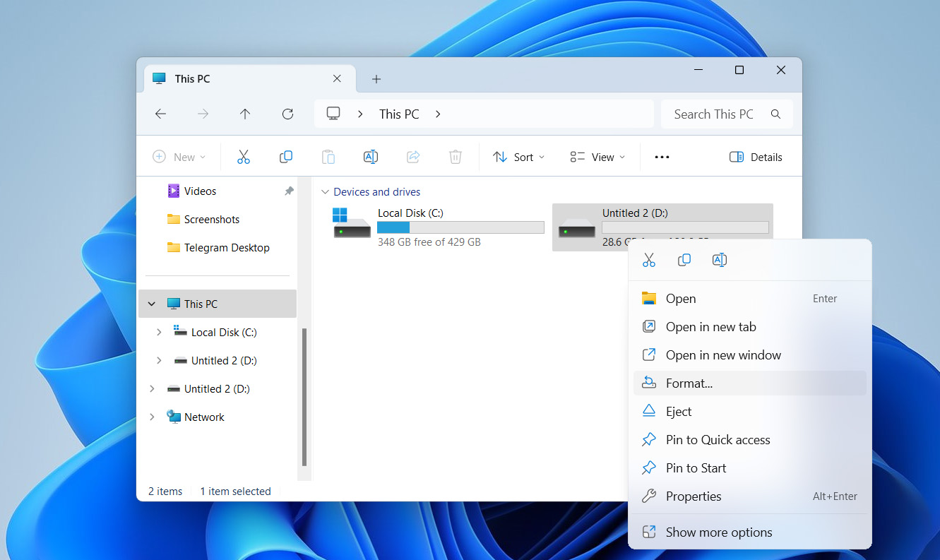
Task: Click the Back arrow in the navigation bar
Action: [160, 114]
